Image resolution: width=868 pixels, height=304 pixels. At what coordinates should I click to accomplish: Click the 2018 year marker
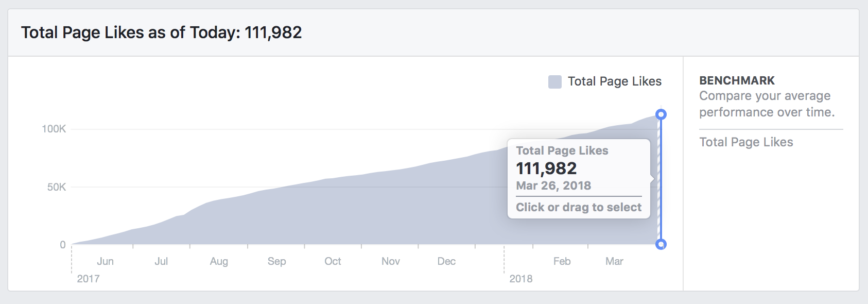pos(520,279)
